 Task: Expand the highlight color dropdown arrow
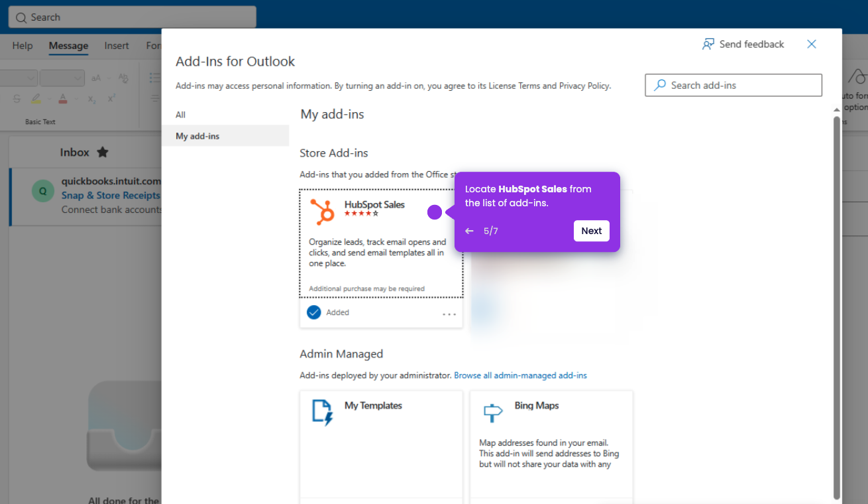click(x=49, y=99)
